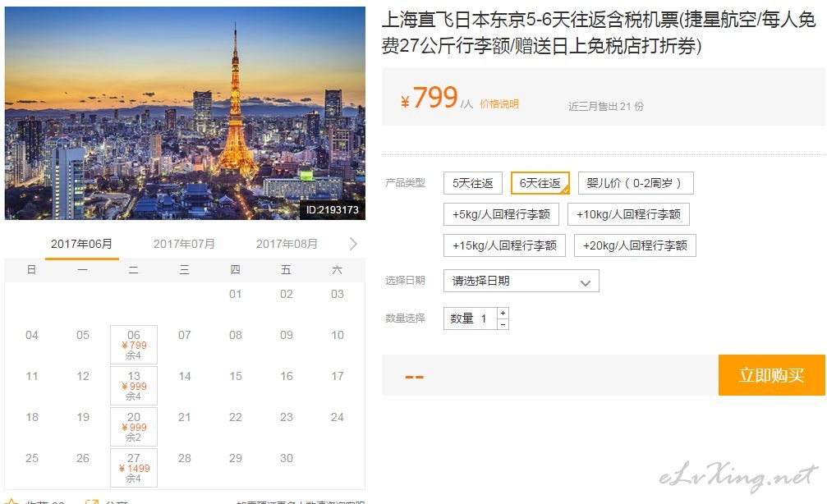Select June 13 priced ¥999

click(x=134, y=386)
